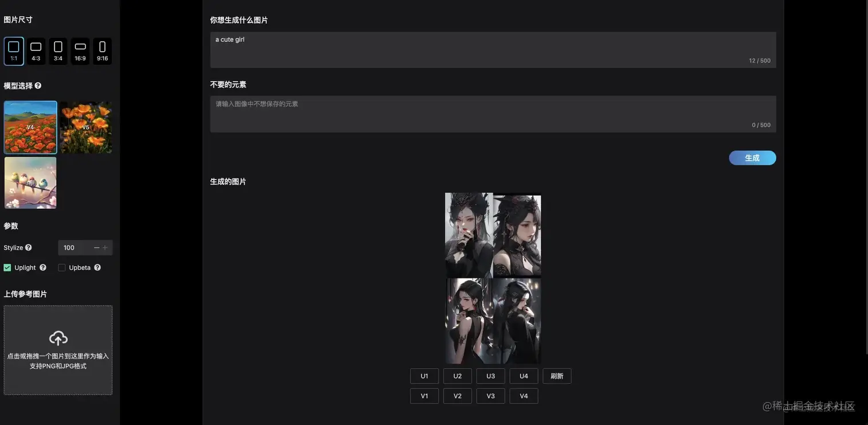Image resolution: width=868 pixels, height=425 pixels.
Task: Pick the 3:4 portrait size icon
Action: (58, 51)
